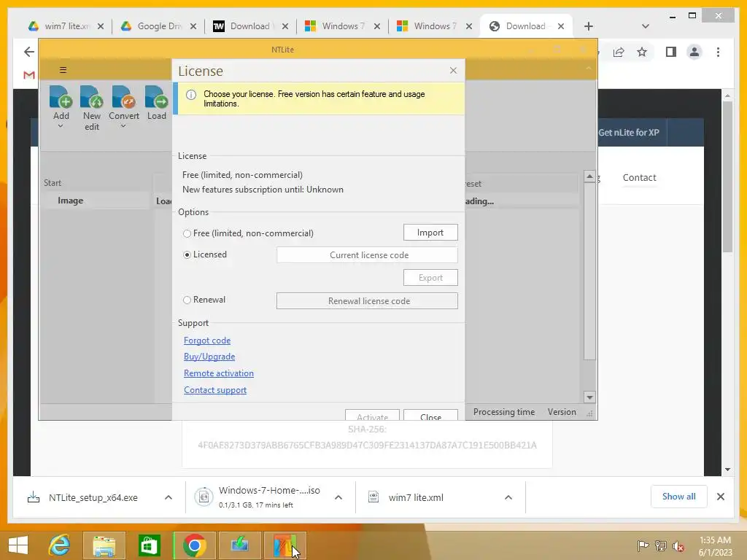Screen dimensions: 747x560
Task: Click the info icon in License banner
Action: click(191, 95)
